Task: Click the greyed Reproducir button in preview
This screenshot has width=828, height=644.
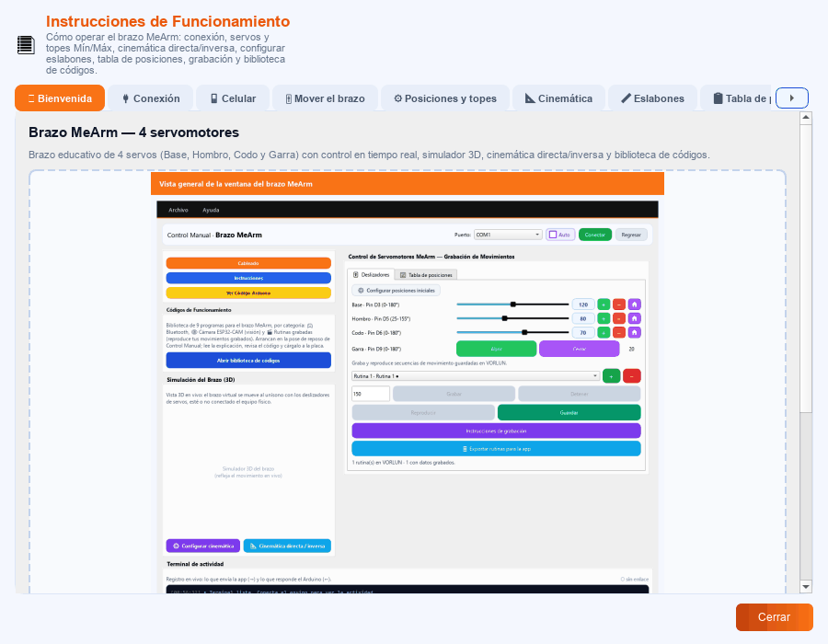Action: 423,412
